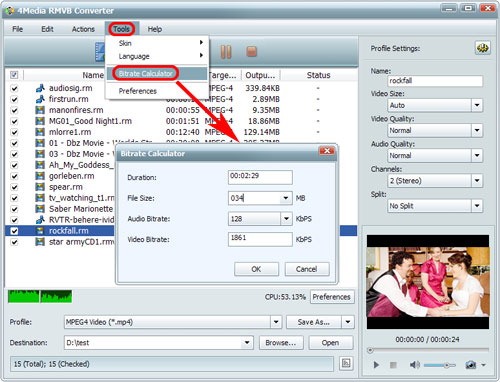Image resolution: width=500 pixels, height=382 pixels.
Task: Take snapshot with camera icon
Action: click(x=470, y=365)
